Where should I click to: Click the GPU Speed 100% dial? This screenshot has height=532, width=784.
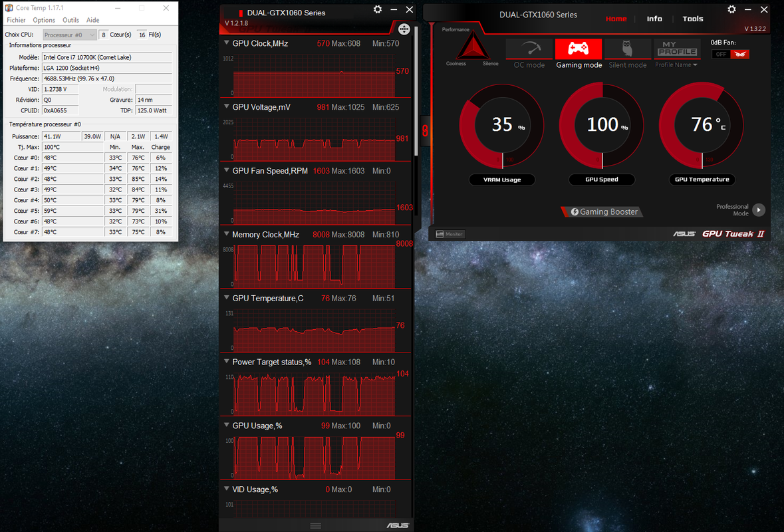[x=602, y=126]
